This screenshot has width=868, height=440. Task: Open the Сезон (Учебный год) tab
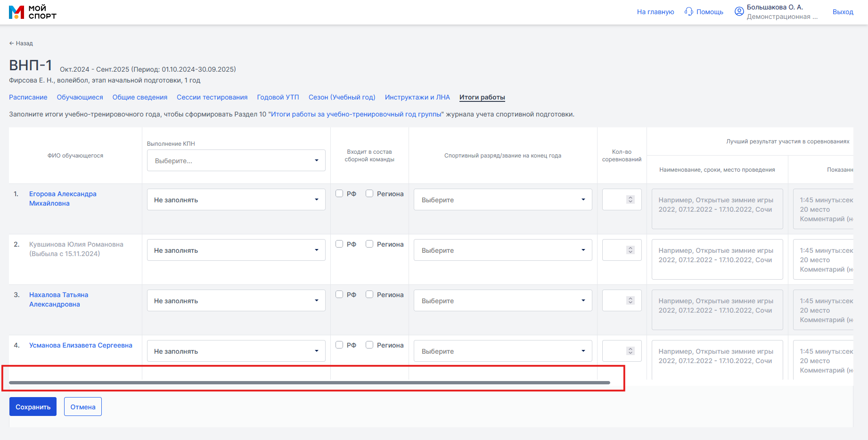[342, 97]
